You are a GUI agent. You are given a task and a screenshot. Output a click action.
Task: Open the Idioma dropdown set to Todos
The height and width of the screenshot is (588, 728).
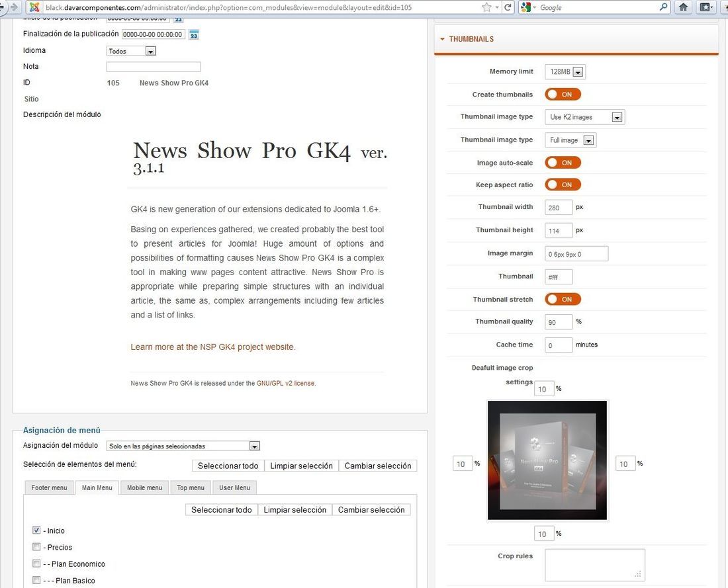(132, 51)
